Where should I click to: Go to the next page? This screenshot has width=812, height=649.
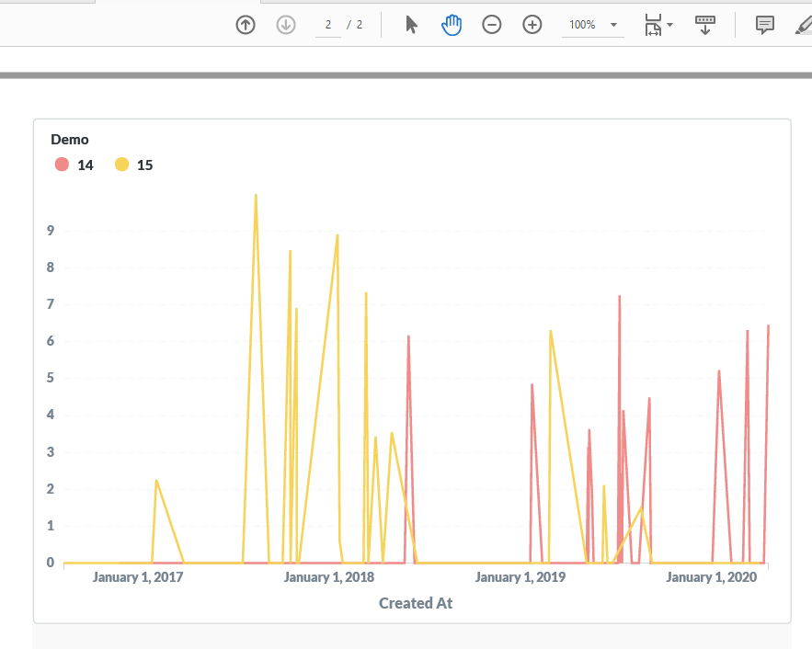pyautogui.click(x=285, y=25)
